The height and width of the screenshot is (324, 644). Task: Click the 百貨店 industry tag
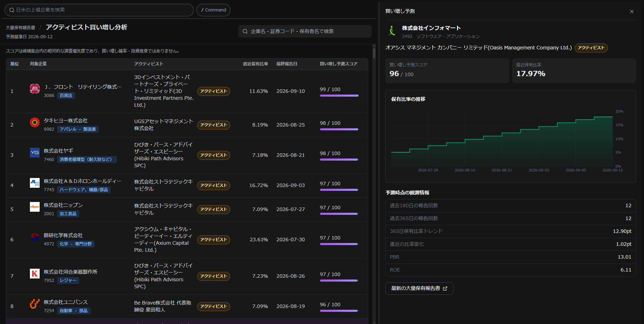tap(66, 96)
